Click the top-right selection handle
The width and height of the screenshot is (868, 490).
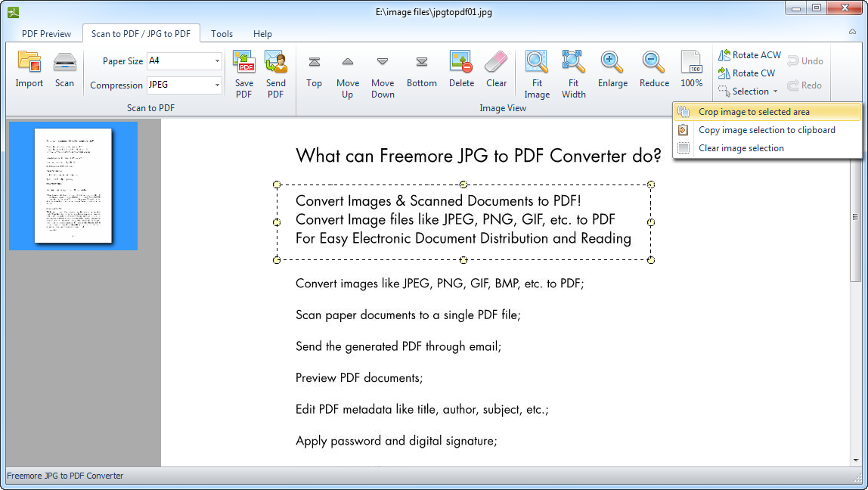651,185
